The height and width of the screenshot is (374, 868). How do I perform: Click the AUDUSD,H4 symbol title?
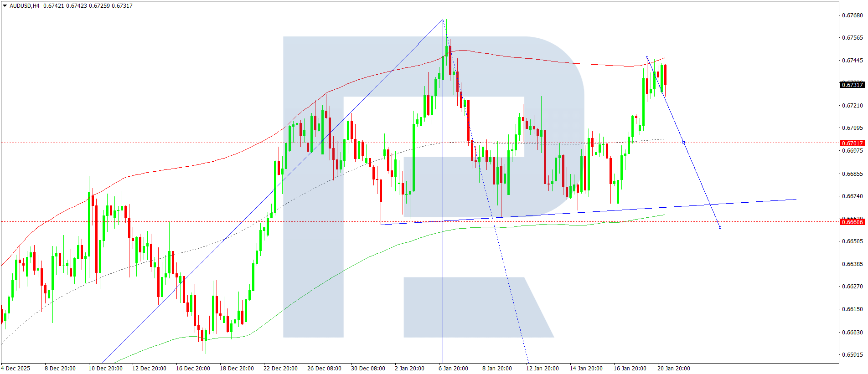(x=24, y=6)
